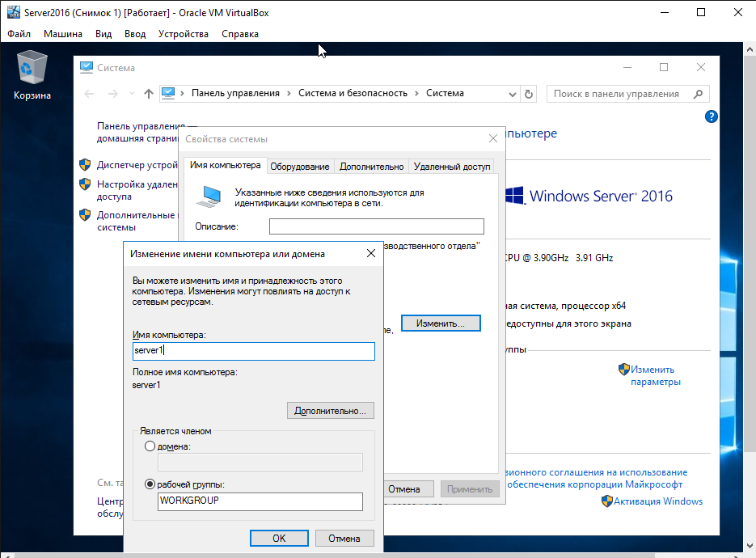The image size is (756, 558).
Task: Select the рабочей группы radio button
Action: (x=149, y=484)
